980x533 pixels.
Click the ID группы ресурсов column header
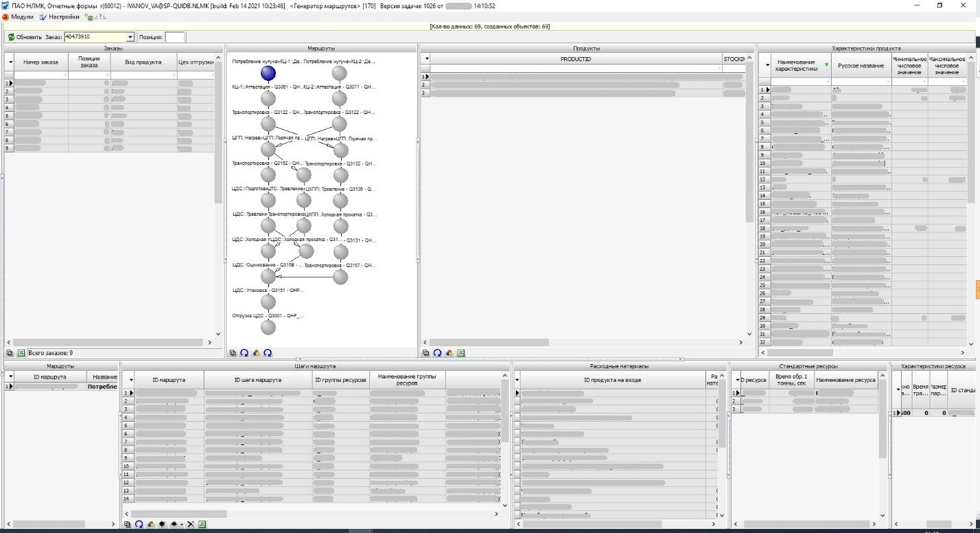pyautogui.click(x=340, y=380)
